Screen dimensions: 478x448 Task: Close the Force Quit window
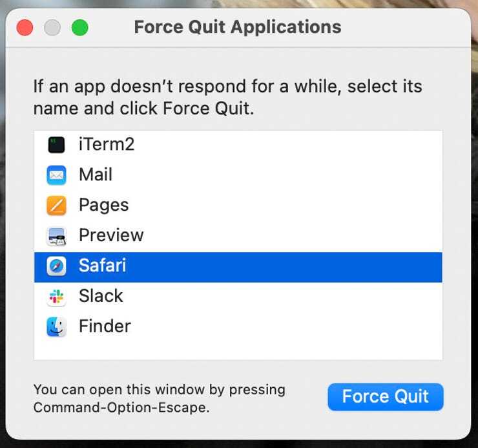point(25,28)
